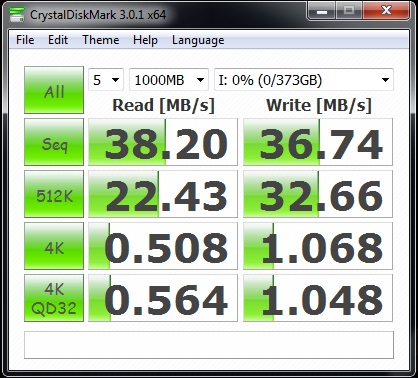
Task: Open the Theme menu
Action: tap(101, 40)
